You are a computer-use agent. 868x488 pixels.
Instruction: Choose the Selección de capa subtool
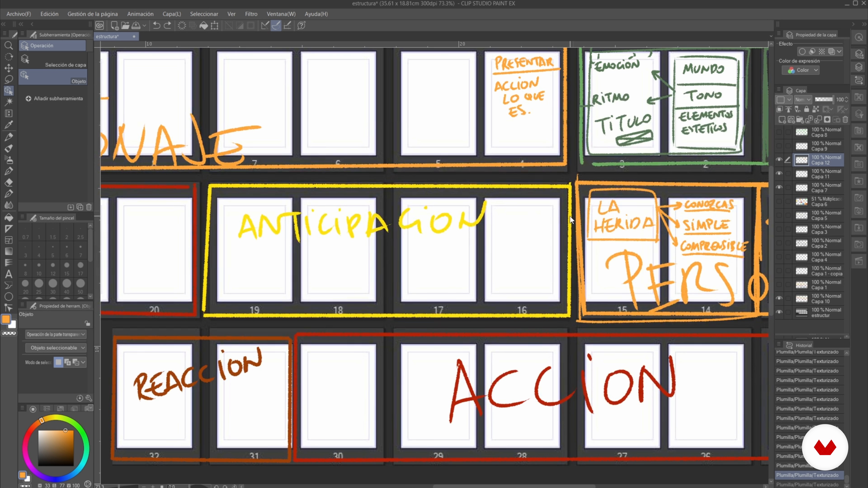click(53, 61)
